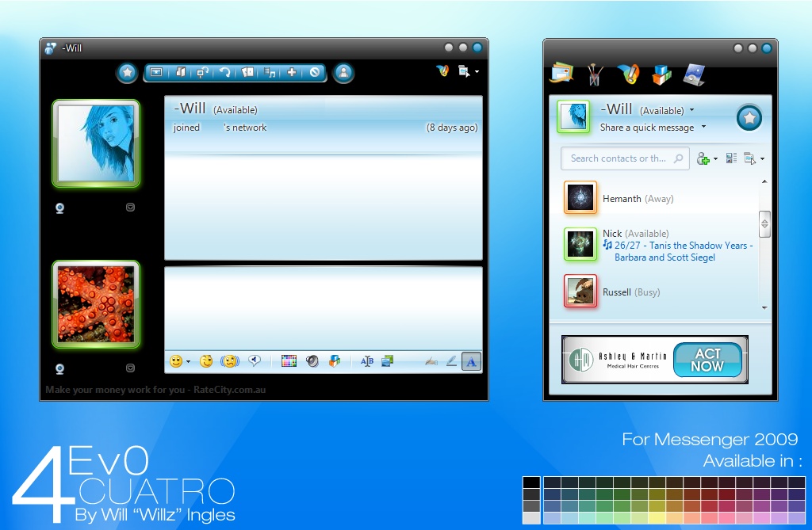Click the butterfly icon in the chat window
The width and height of the screenshot is (812, 530).
pos(442,71)
